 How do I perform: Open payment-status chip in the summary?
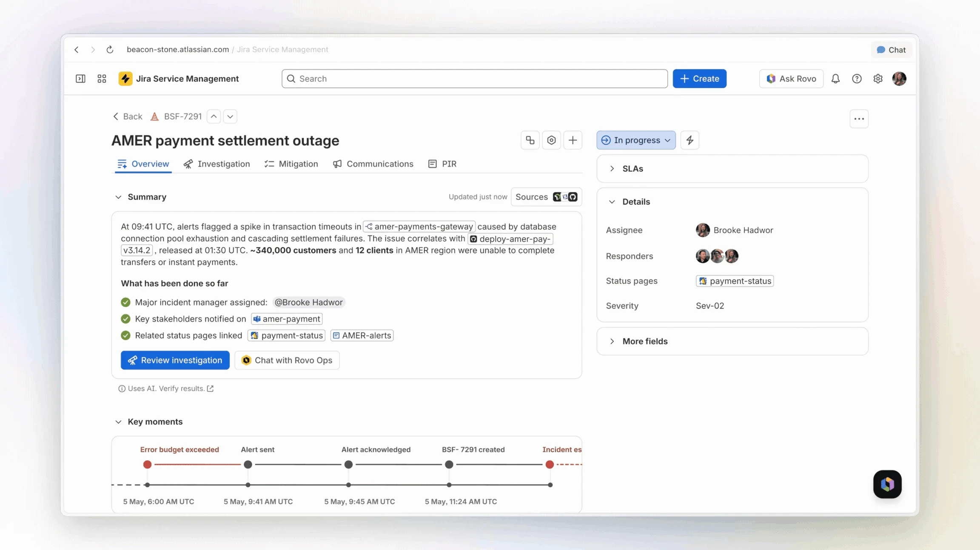click(x=287, y=335)
